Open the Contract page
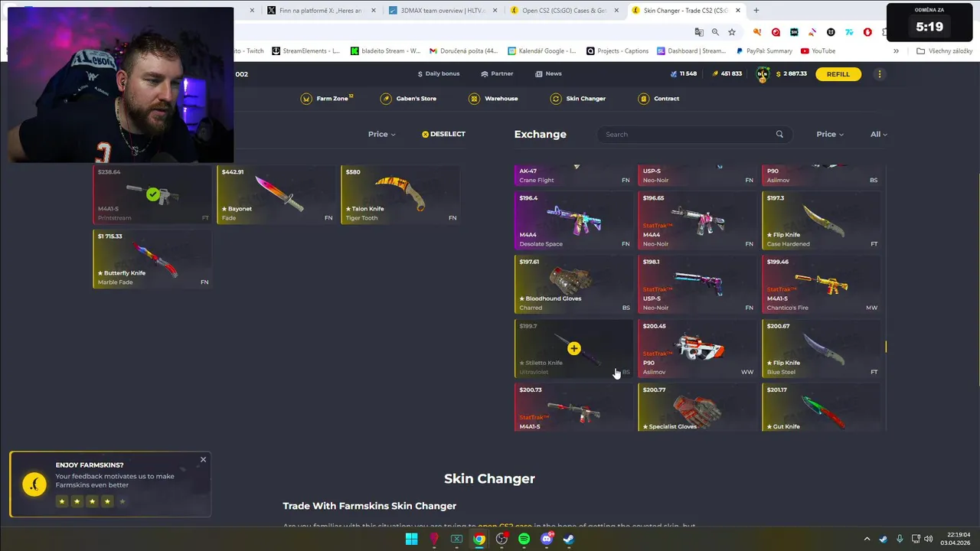The width and height of the screenshot is (980, 551). [x=658, y=99]
